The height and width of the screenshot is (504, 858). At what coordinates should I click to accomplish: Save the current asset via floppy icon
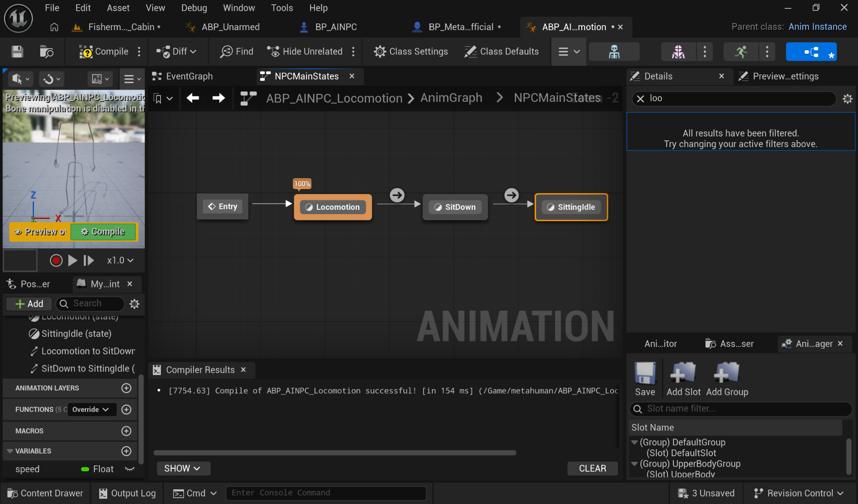(x=17, y=52)
